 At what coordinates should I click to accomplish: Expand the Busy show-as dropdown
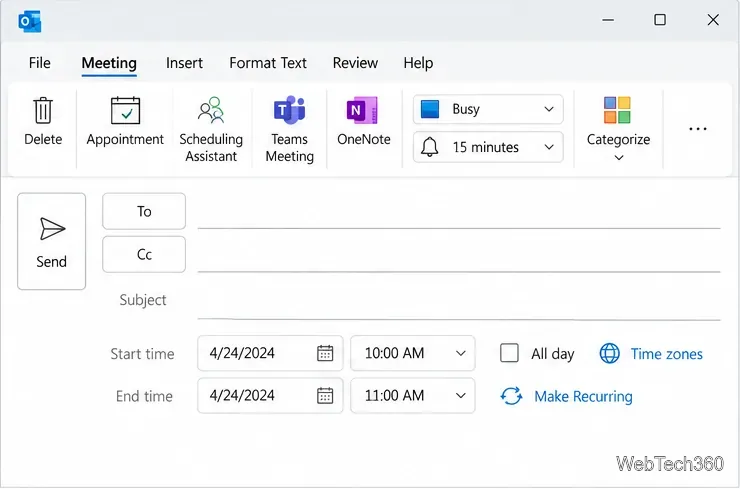point(548,109)
